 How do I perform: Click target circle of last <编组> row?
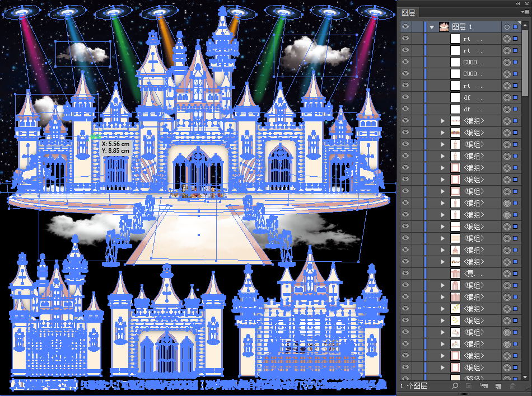(507, 367)
